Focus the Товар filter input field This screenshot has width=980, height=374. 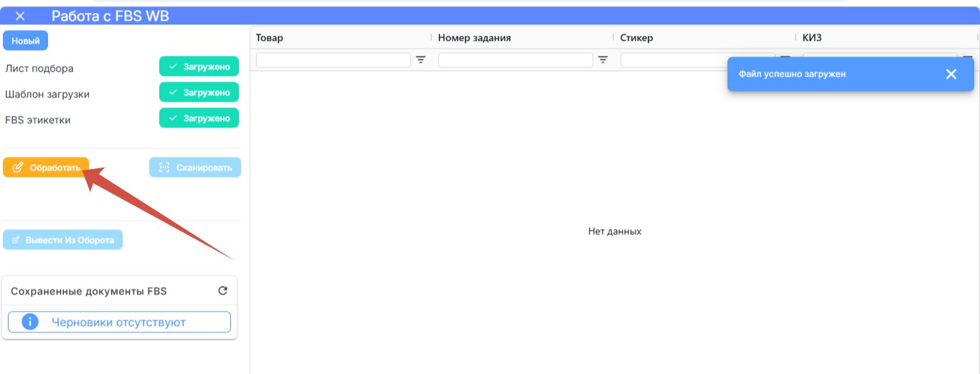[334, 60]
